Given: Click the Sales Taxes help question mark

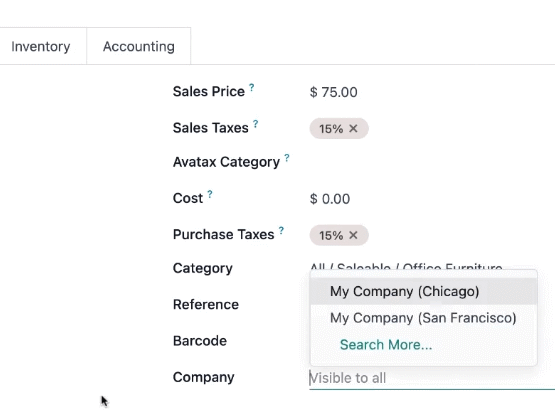Looking at the screenshot, I should point(255,124).
